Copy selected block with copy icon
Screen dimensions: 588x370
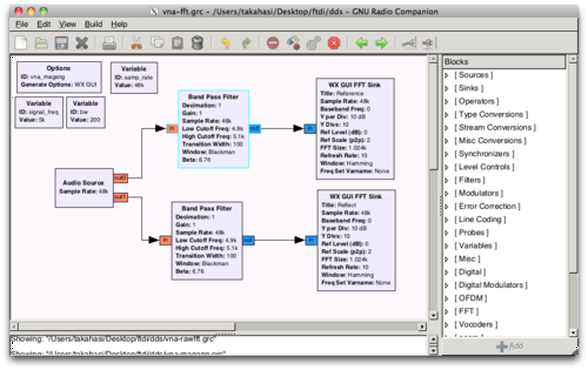[x=157, y=43]
